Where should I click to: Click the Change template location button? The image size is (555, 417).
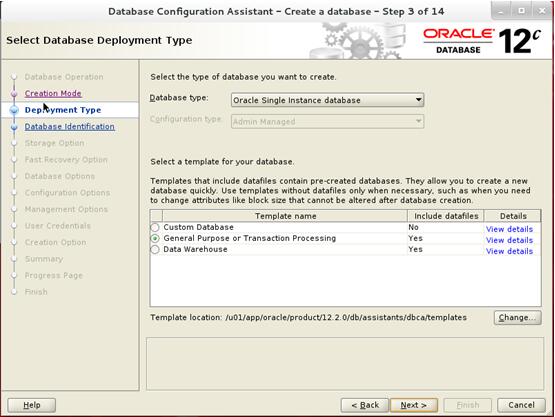pos(517,318)
